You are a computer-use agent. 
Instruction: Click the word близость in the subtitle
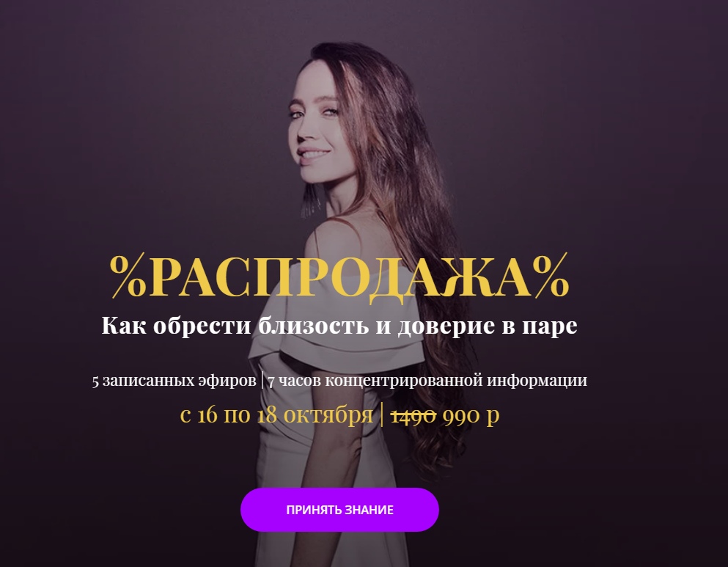pyautogui.click(x=314, y=325)
